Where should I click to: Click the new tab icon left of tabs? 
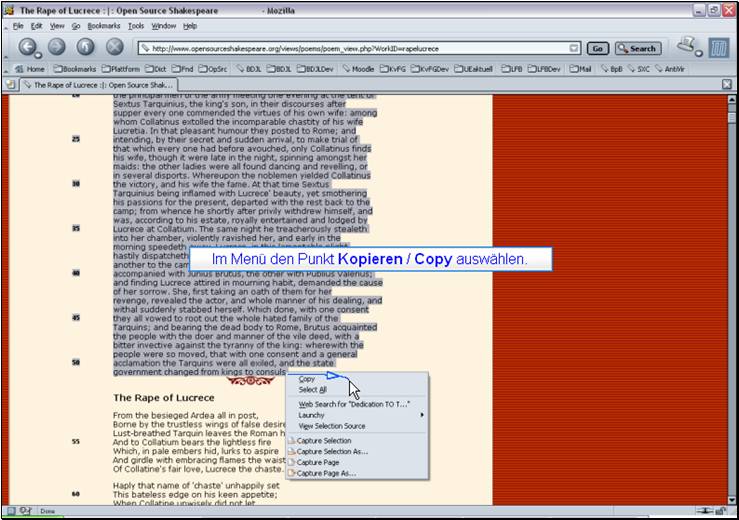click(x=11, y=85)
